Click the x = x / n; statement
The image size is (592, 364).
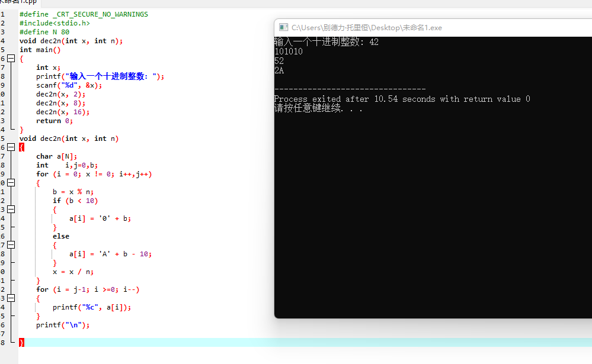click(73, 272)
